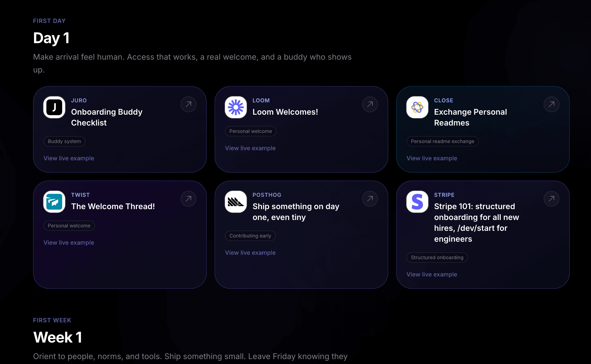Image resolution: width=591 pixels, height=364 pixels.
Task: Click the Loom sunburst logo
Action: 236,107
